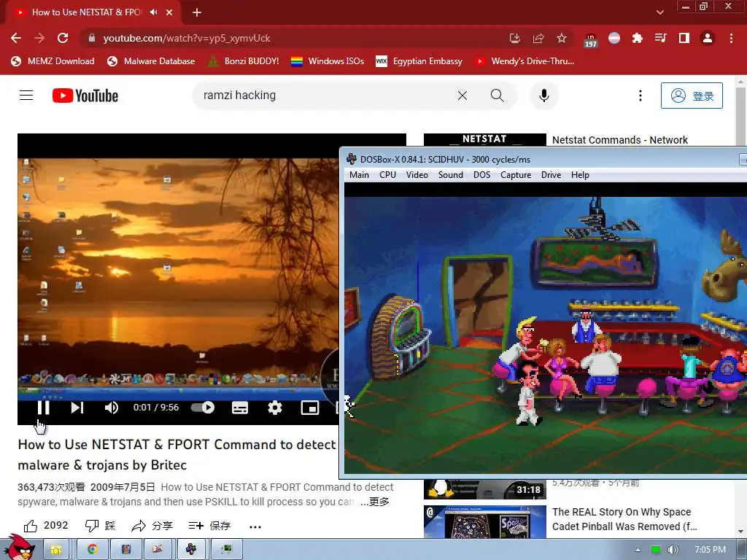Open MEMZ Download bookmark
The image size is (747, 560).
coord(53,61)
